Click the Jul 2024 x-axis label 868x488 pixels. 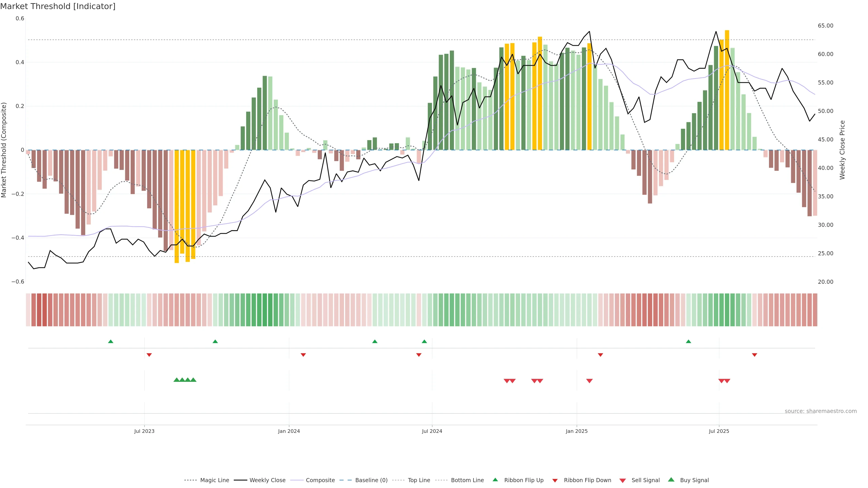432,431
